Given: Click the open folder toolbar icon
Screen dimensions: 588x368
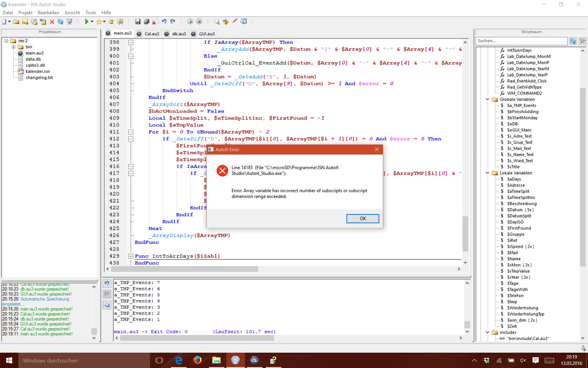Looking at the screenshot, I should 16,21.
